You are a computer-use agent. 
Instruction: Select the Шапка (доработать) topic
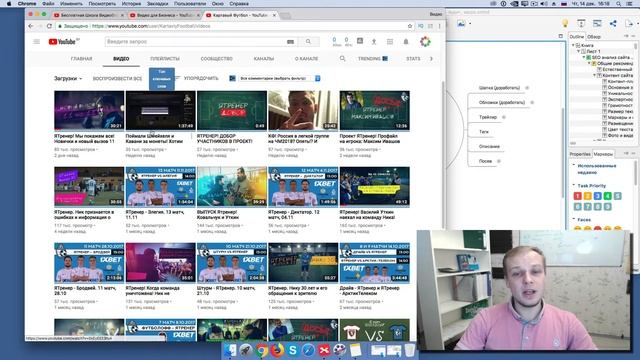coord(500,88)
